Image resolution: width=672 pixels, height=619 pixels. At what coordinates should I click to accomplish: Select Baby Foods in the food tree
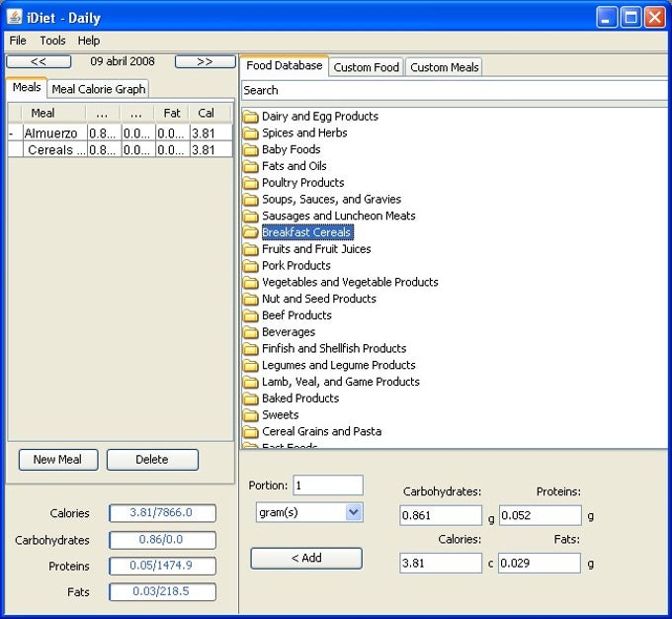(291, 149)
